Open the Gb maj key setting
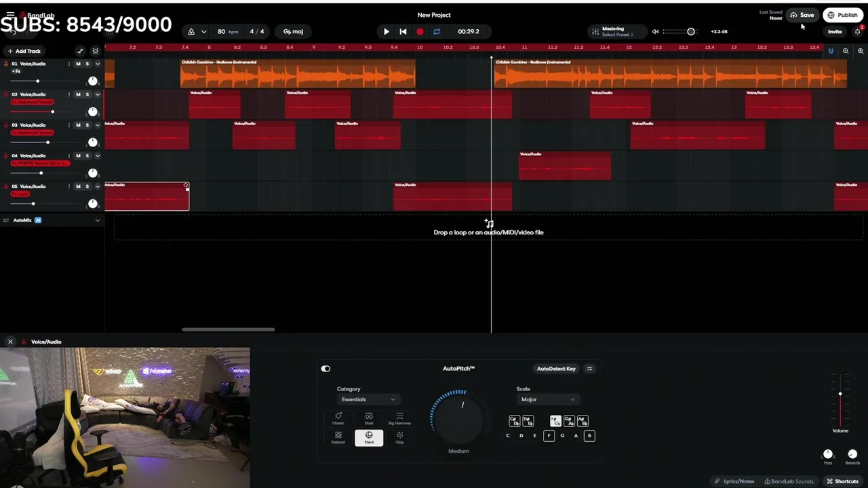This screenshot has width=868, height=488. tap(293, 32)
